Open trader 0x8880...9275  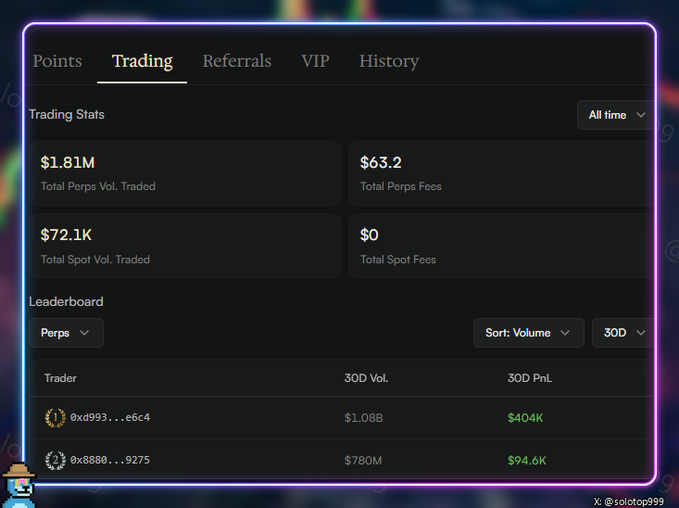(110, 460)
